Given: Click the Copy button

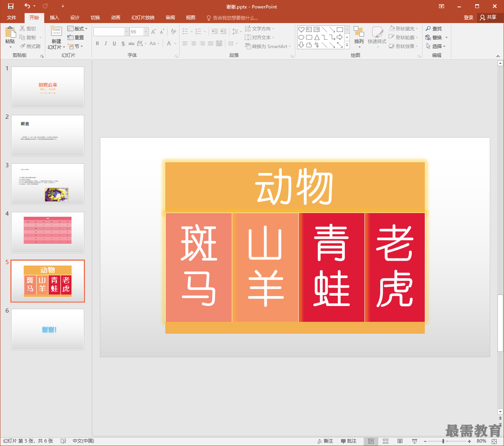Looking at the screenshot, I should 28,38.
